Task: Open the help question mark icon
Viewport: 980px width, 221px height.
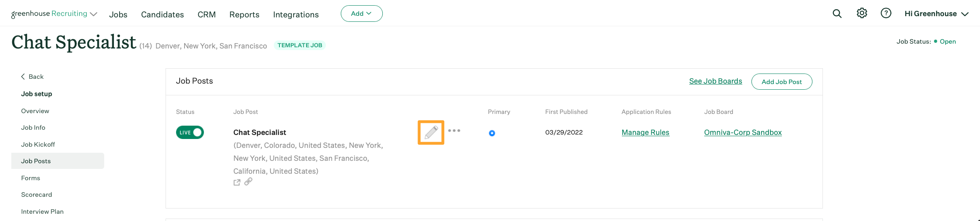Action: (886, 13)
